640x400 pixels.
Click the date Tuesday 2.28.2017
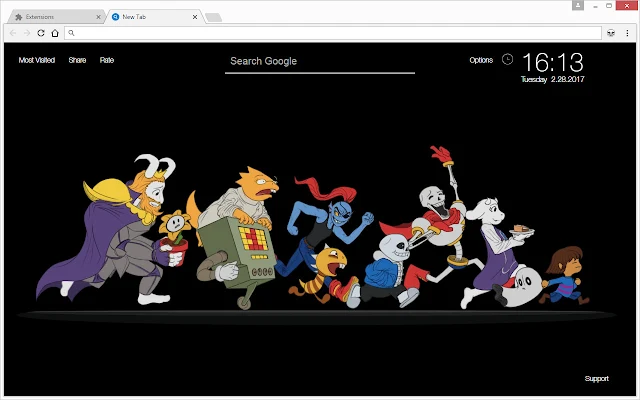[553, 79]
